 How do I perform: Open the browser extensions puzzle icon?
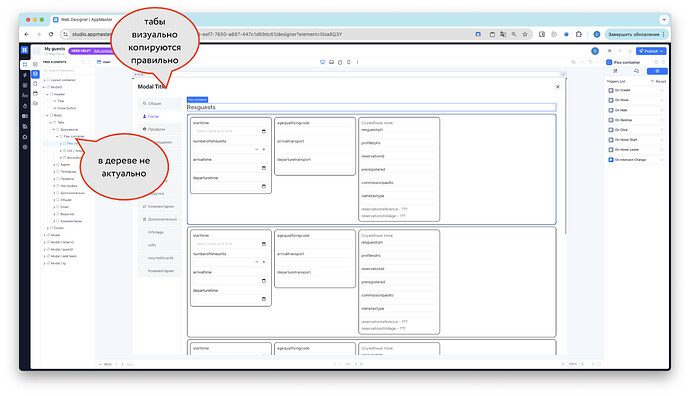pos(579,34)
